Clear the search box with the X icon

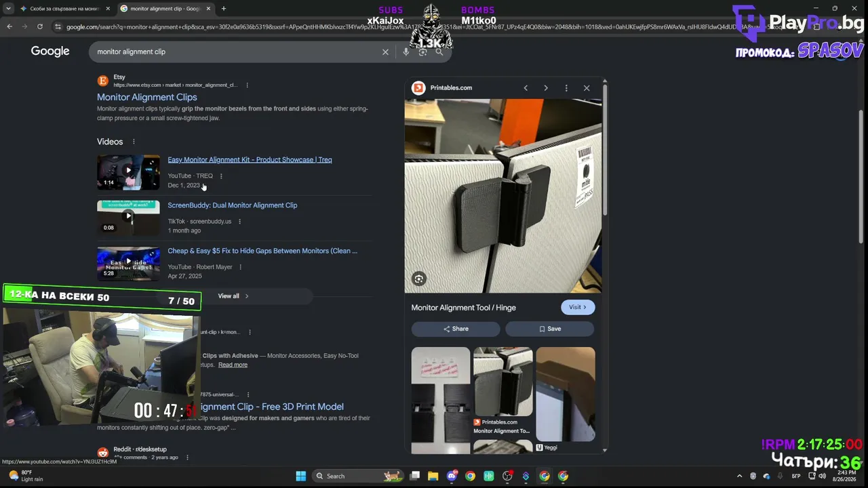point(385,52)
